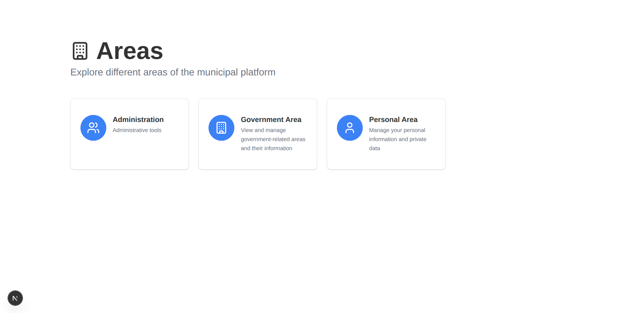Open the Personal Area card
The height and width of the screenshot is (313, 644).
(x=386, y=134)
